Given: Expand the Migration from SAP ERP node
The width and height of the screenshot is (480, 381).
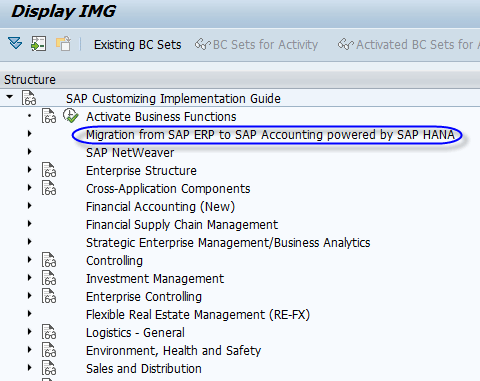Looking at the screenshot, I should [x=29, y=134].
